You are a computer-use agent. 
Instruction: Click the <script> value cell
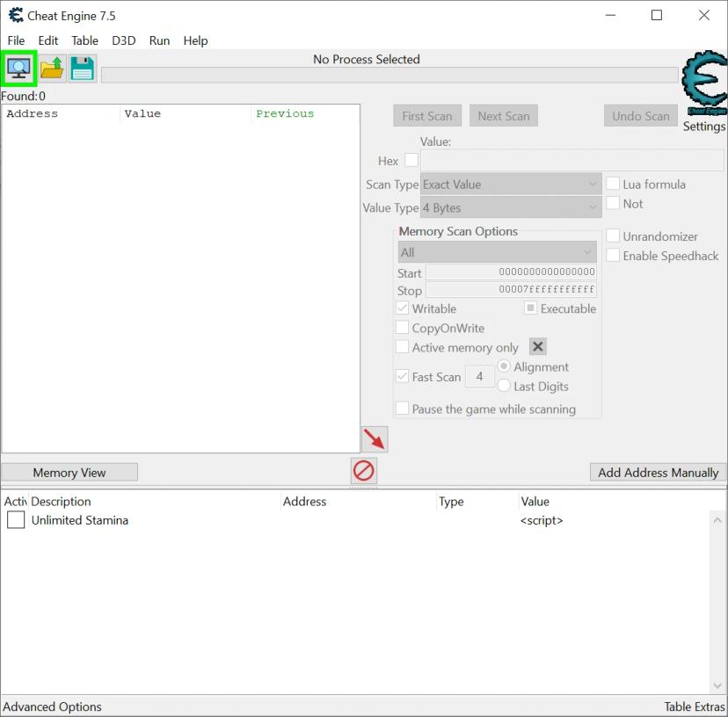[x=542, y=520]
